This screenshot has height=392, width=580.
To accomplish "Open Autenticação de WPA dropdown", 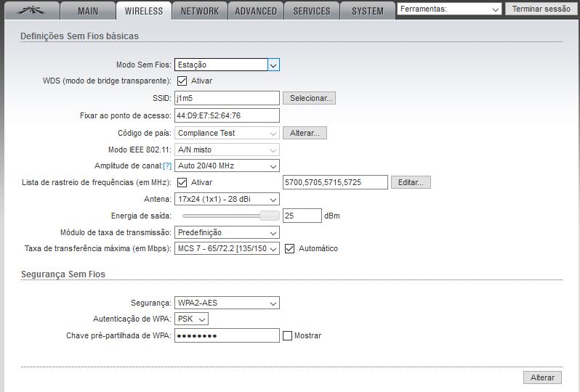I will click(191, 319).
